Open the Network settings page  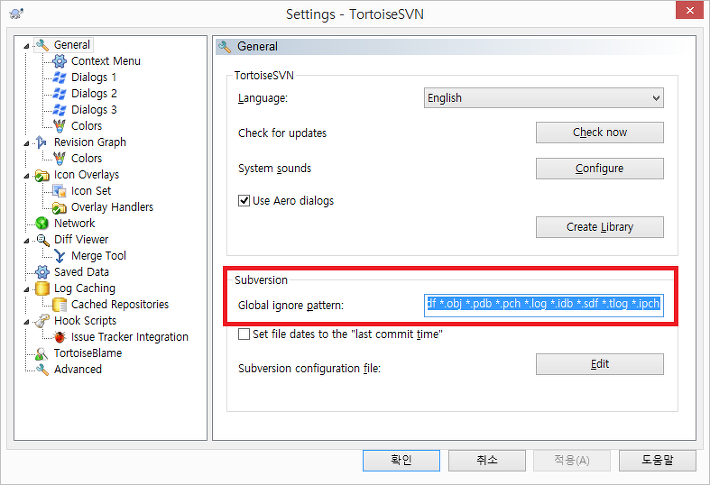point(74,223)
